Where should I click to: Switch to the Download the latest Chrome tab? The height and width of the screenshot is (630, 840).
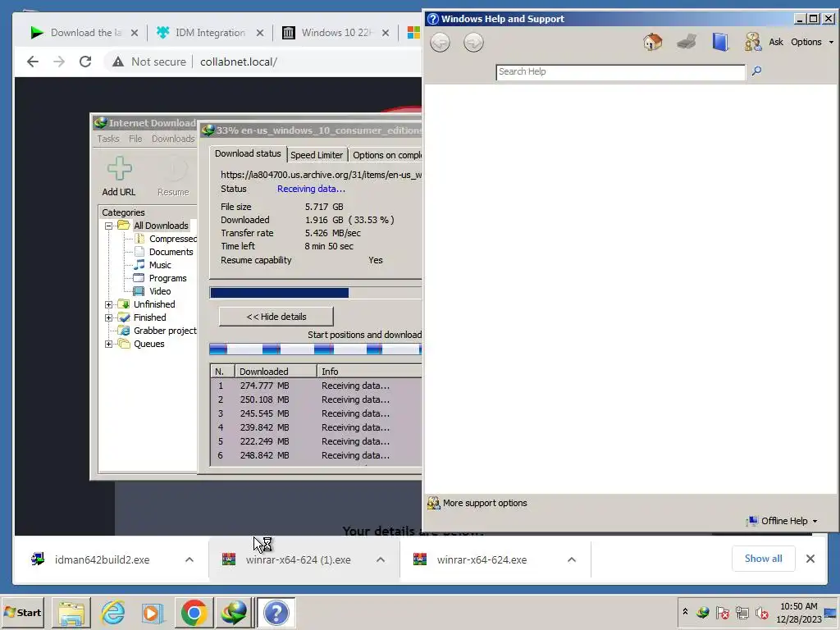(x=84, y=33)
